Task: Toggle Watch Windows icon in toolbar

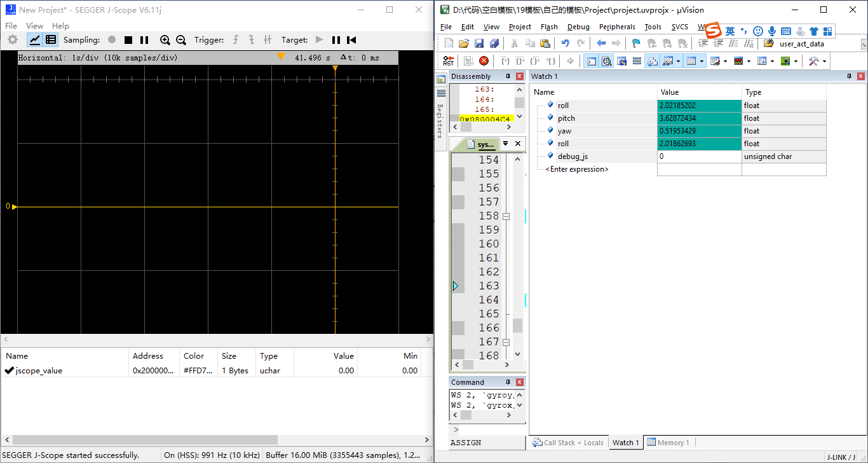Action: [x=667, y=61]
